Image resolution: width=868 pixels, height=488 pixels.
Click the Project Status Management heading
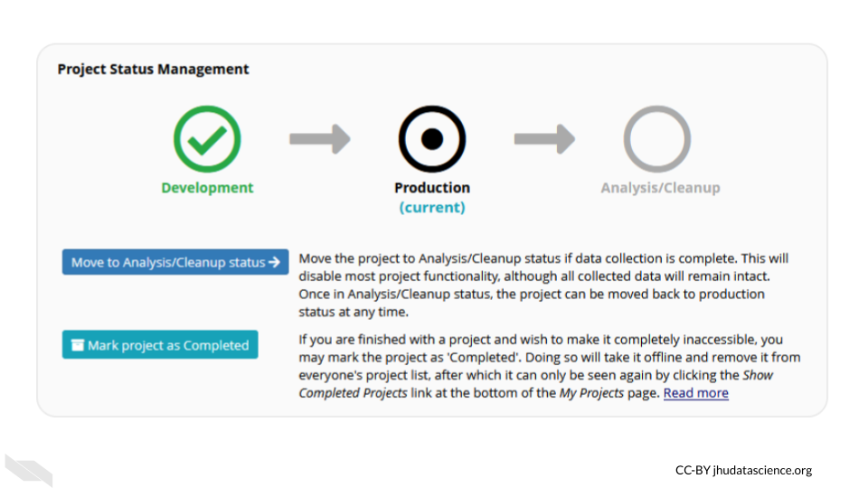pos(153,69)
